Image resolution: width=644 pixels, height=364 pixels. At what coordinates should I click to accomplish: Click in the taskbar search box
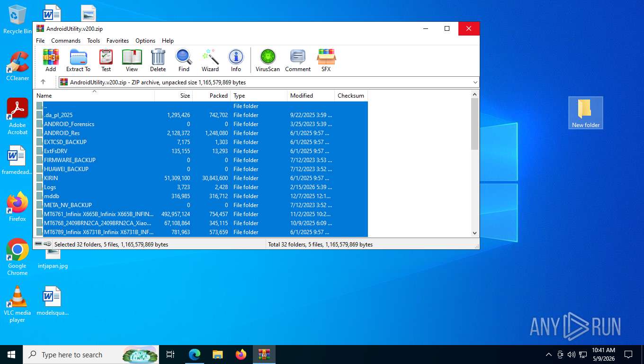pos(91,355)
